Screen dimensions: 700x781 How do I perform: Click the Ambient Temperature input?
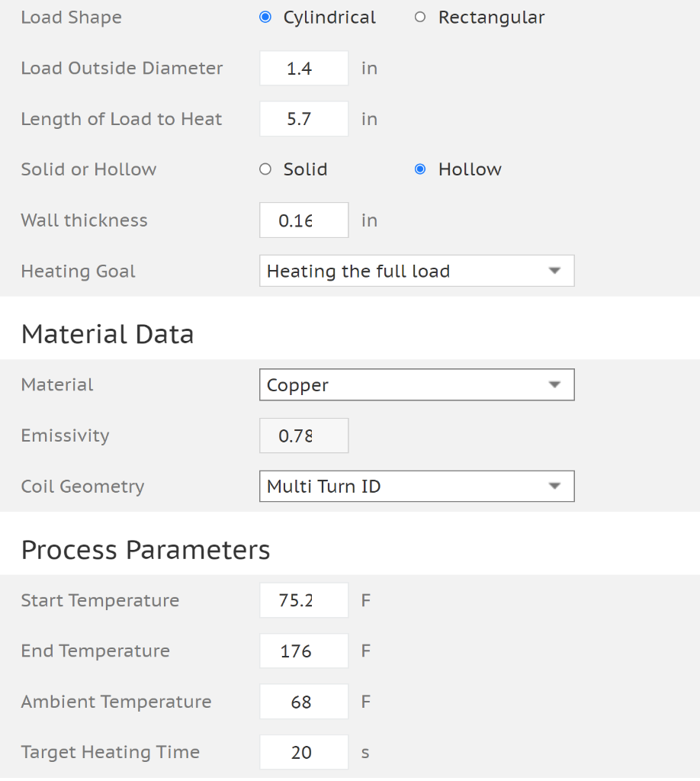coord(303,702)
